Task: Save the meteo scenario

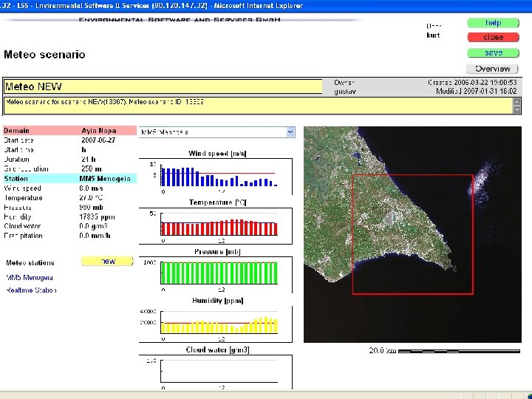Action: click(x=493, y=53)
